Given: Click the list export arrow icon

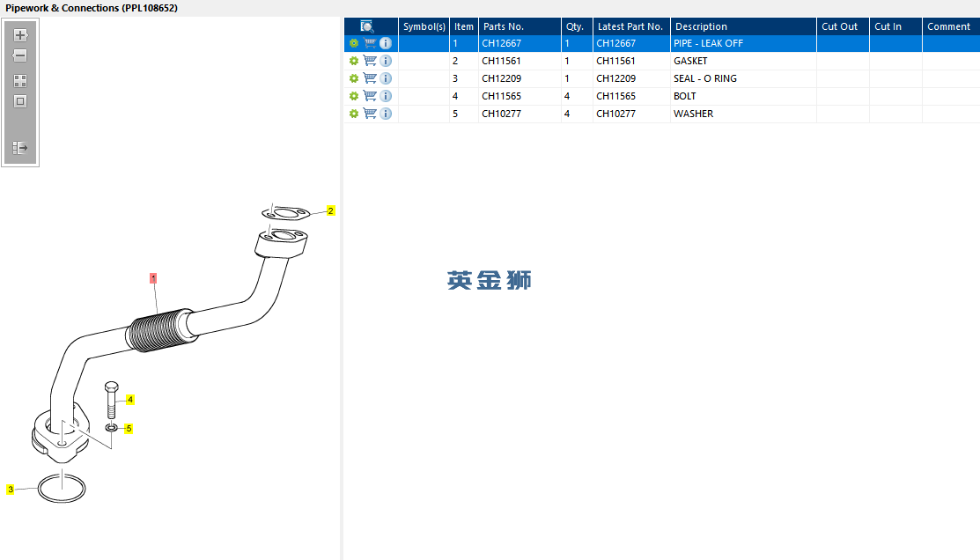Looking at the screenshot, I should pyautogui.click(x=20, y=148).
